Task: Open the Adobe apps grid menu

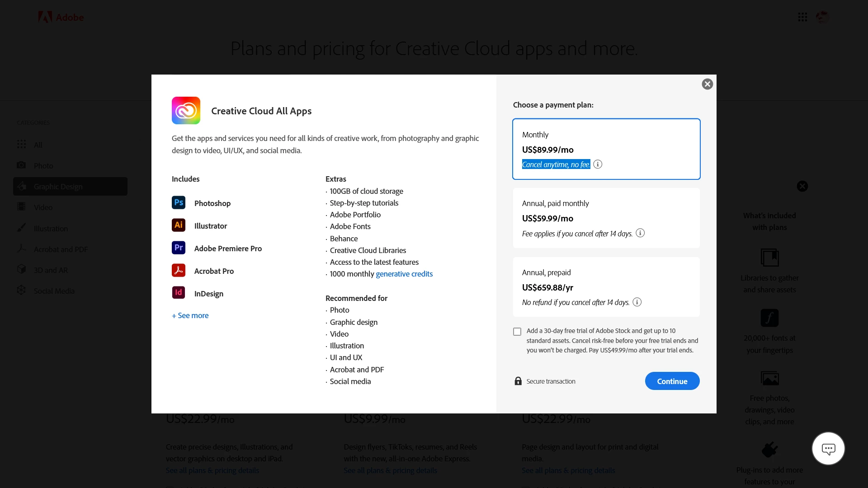Action: (x=802, y=17)
